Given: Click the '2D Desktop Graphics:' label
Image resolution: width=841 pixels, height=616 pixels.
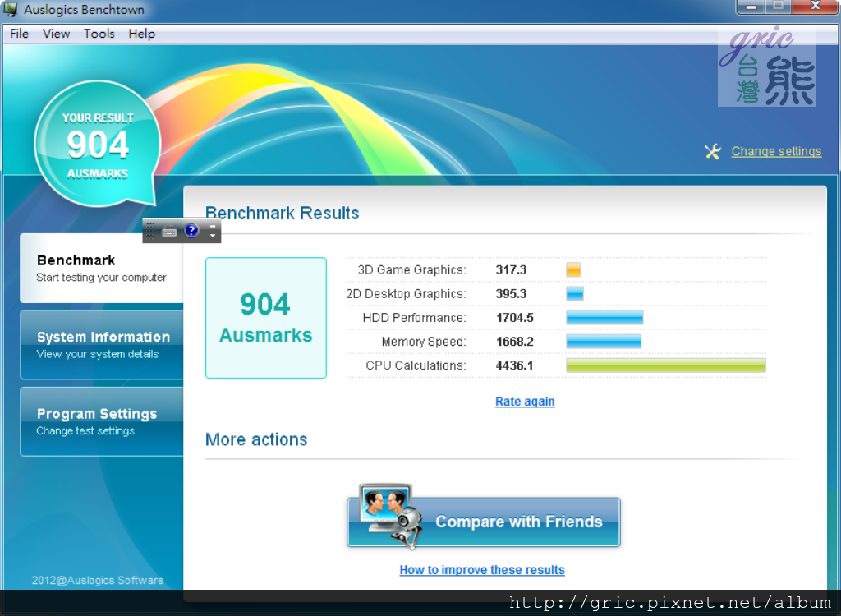Looking at the screenshot, I should pyautogui.click(x=406, y=294).
